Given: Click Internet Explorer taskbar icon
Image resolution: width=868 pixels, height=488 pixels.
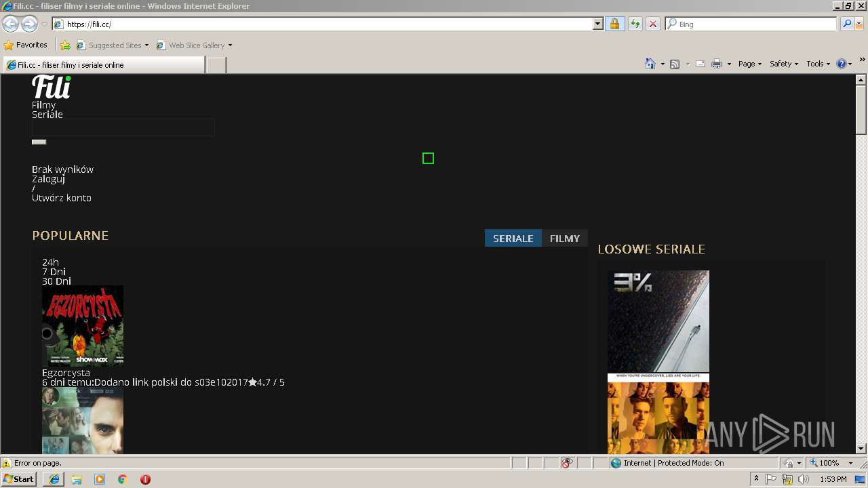Looking at the screenshot, I should coord(54,479).
